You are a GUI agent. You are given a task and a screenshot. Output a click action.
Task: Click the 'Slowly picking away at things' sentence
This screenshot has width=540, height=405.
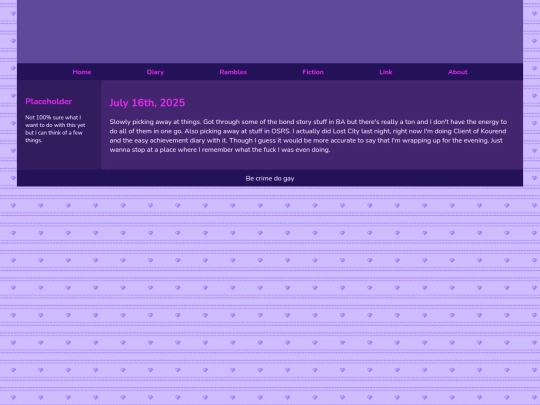click(155, 122)
